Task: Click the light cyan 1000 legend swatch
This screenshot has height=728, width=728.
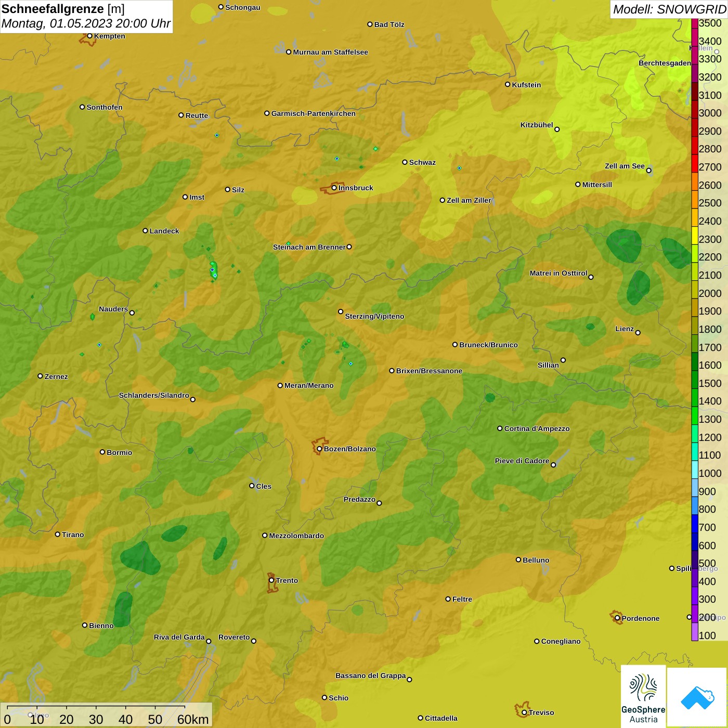Action: click(x=695, y=470)
